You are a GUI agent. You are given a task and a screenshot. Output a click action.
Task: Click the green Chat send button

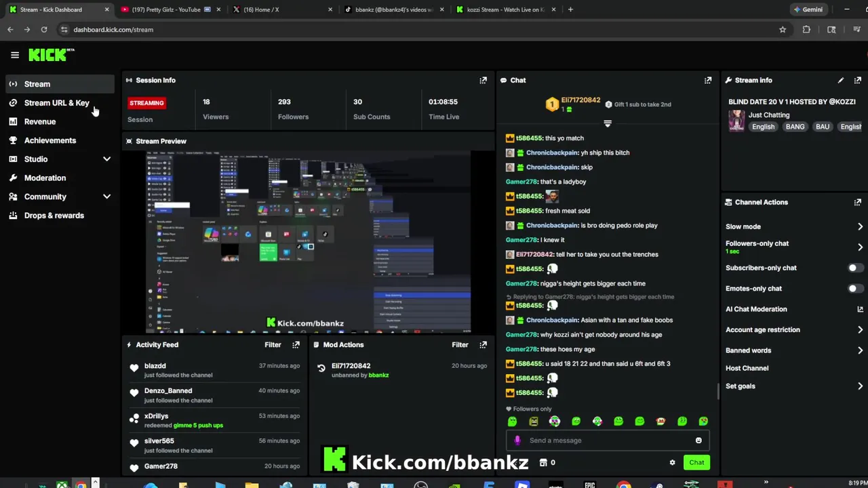(x=696, y=463)
